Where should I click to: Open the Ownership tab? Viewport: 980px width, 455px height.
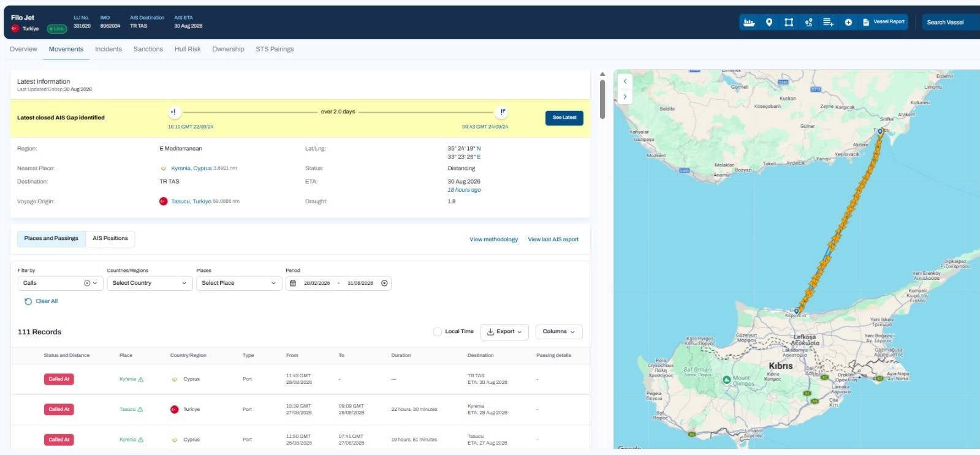[228, 49]
